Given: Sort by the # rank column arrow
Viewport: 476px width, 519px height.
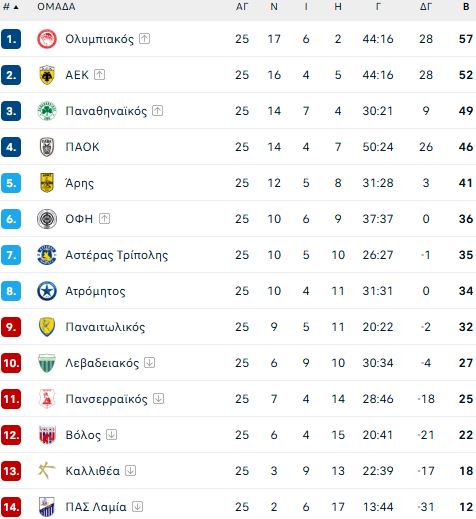Looking at the screenshot, I should tap(16, 7).
